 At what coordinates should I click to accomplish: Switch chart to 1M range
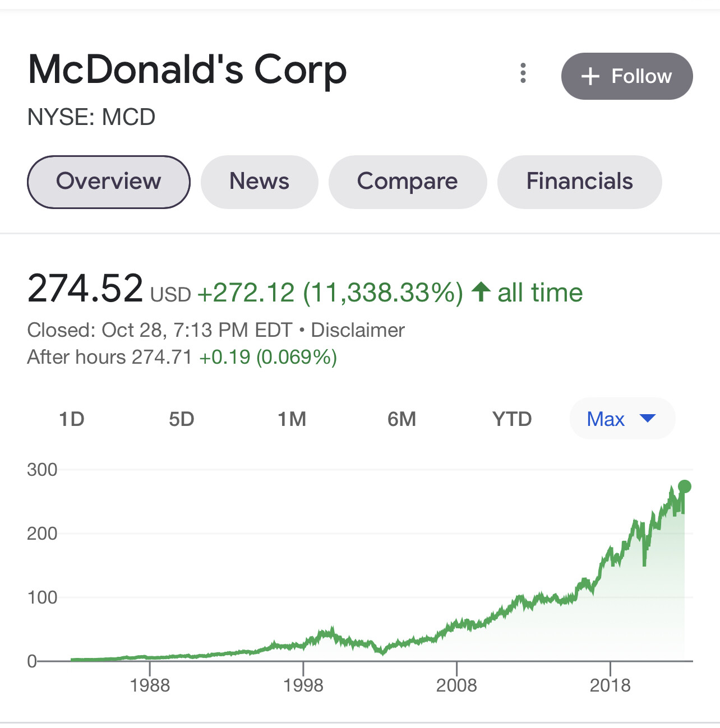coord(292,419)
